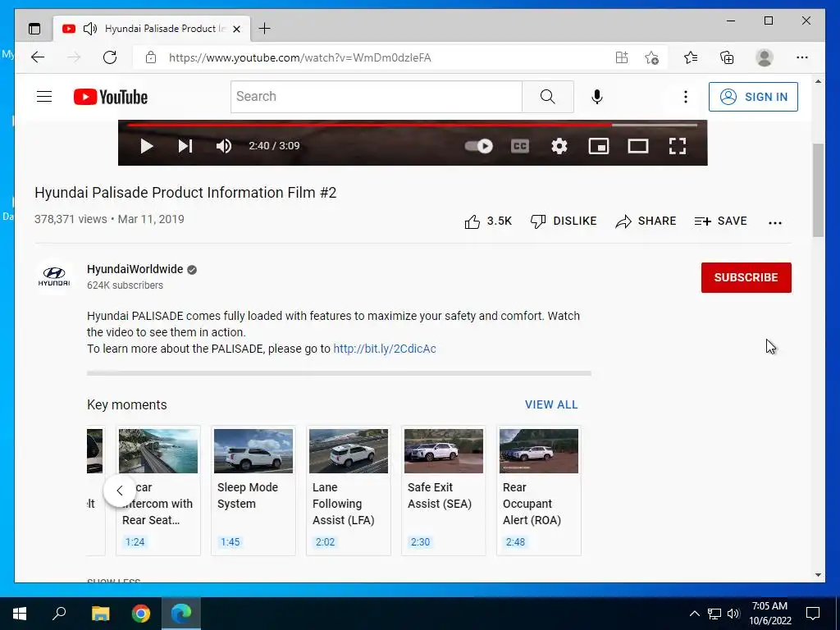Skip to the next video
840x630 pixels.
185,146
